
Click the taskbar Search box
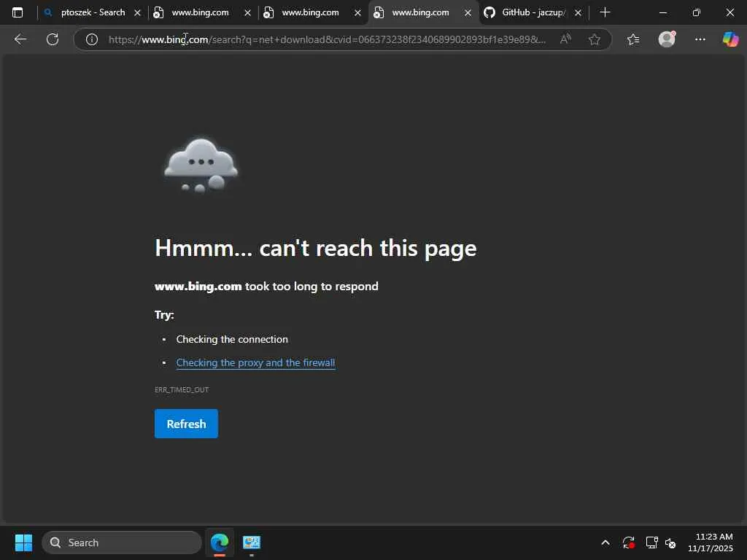click(122, 542)
